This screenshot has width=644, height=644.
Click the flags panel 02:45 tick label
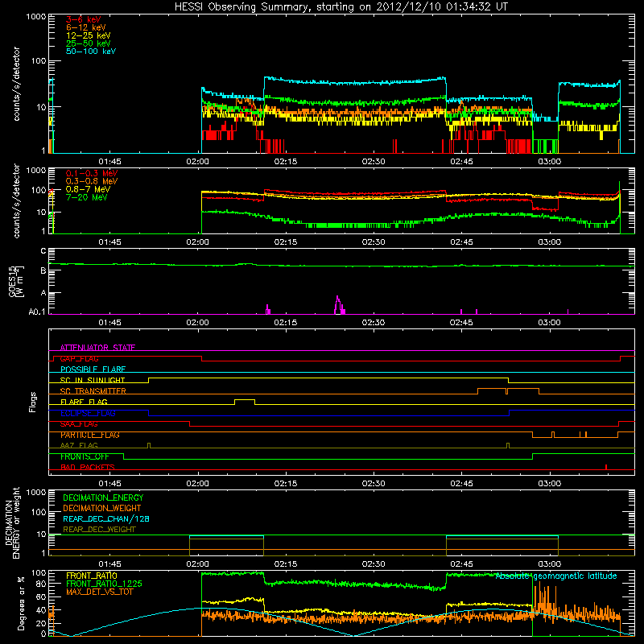(461, 484)
